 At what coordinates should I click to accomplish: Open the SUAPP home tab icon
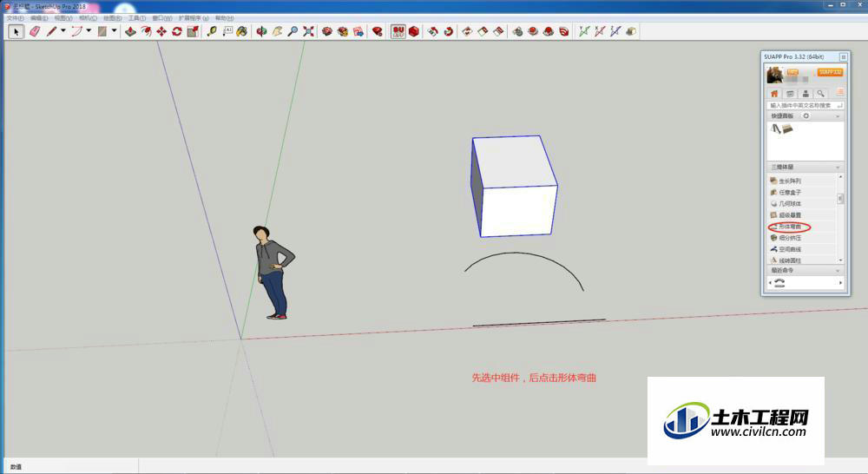[774, 94]
